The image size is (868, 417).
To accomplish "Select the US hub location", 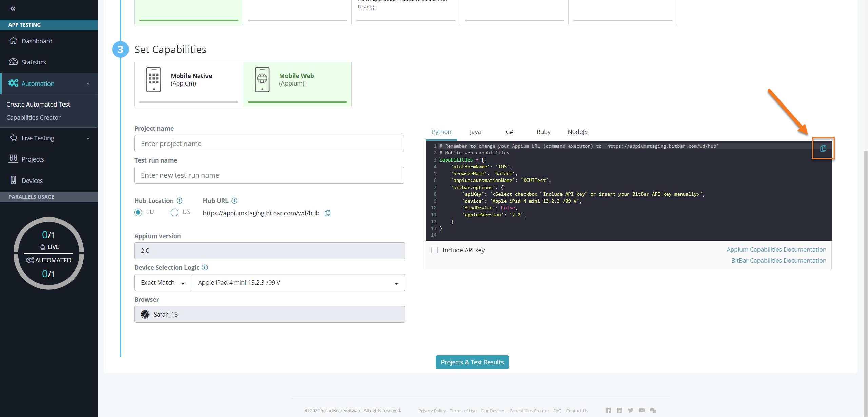I will point(174,212).
